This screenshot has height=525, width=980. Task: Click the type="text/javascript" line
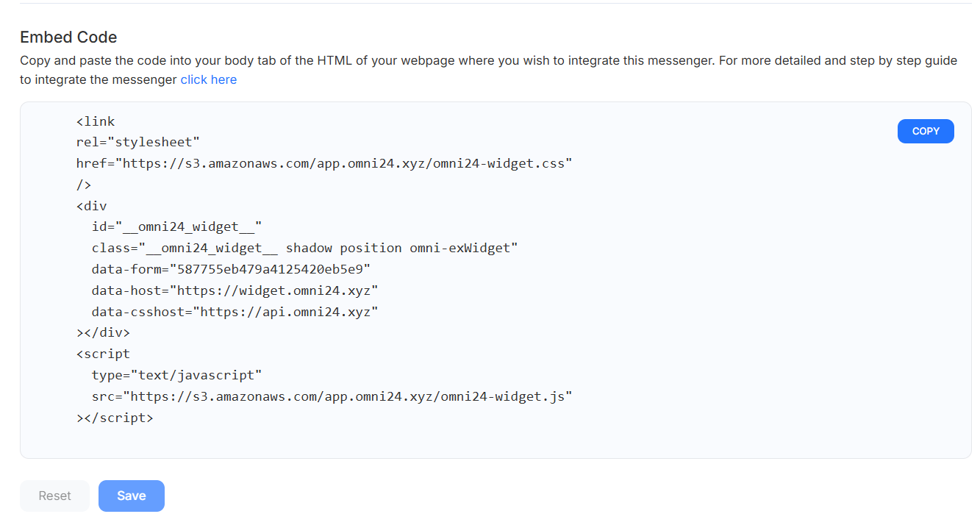[177, 375]
